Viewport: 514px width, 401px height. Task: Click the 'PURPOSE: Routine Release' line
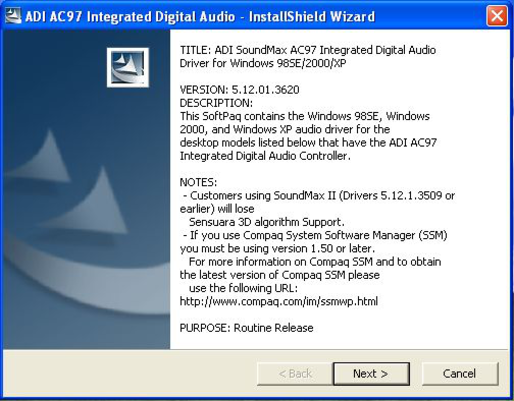246,328
